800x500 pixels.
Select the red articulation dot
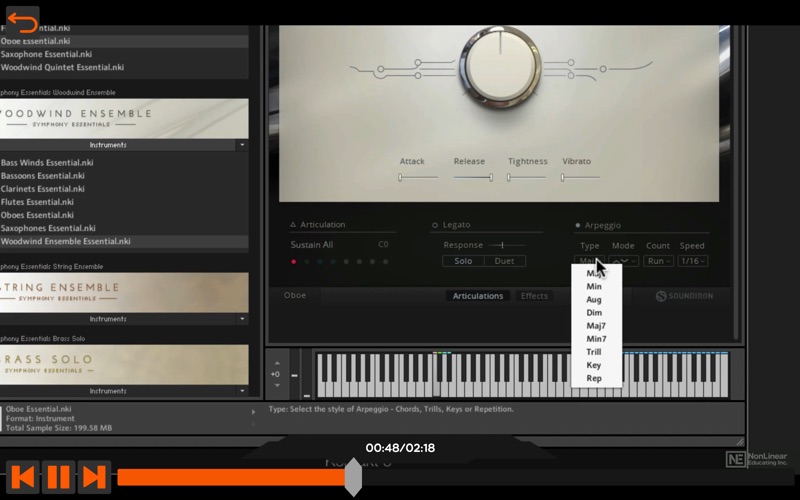point(293,262)
